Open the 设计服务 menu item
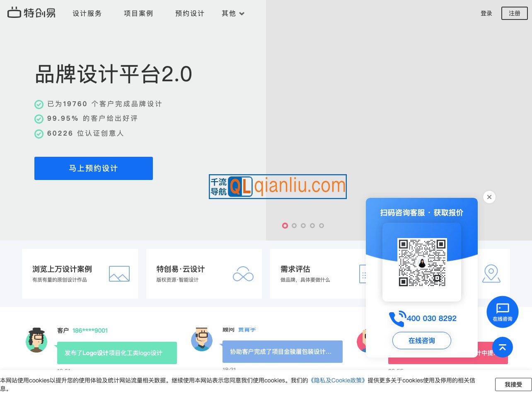This screenshot has width=532, height=399. click(x=87, y=13)
